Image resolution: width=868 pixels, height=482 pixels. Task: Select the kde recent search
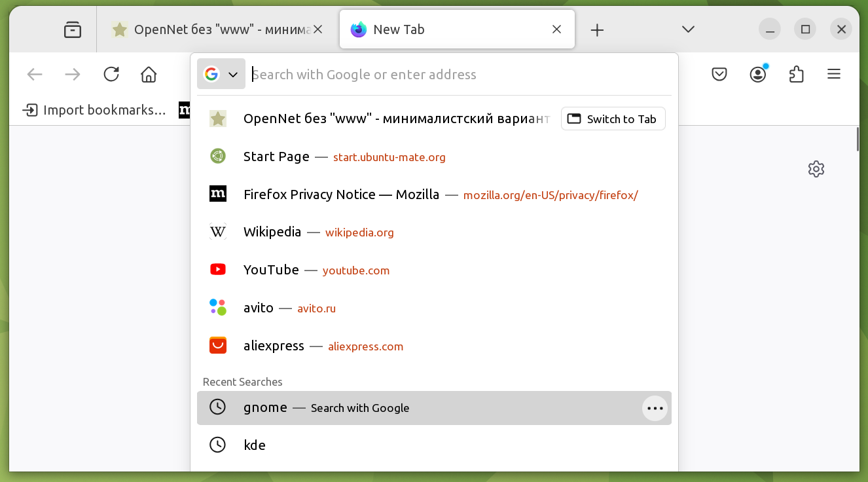pyautogui.click(x=434, y=445)
